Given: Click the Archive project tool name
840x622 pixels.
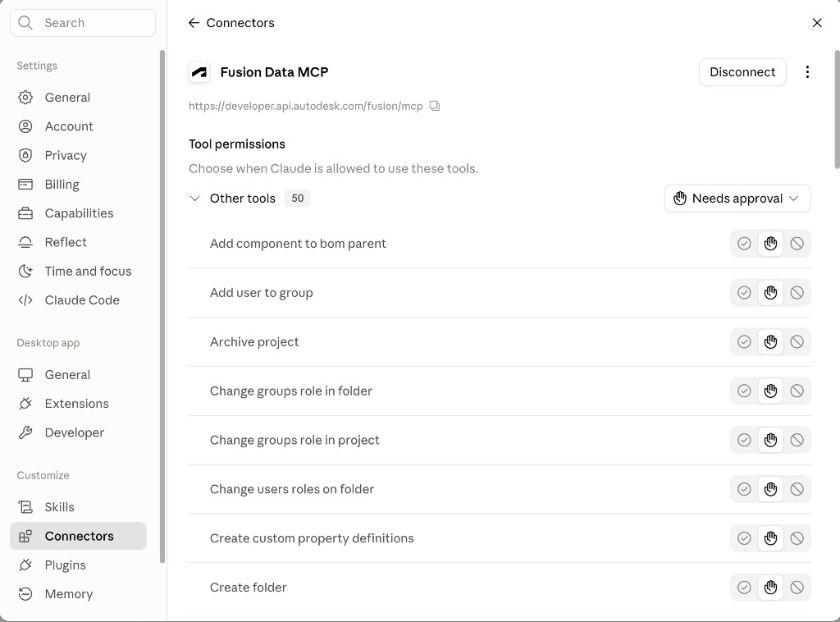Looking at the screenshot, I should pyautogui.click(x=254, y=342).
